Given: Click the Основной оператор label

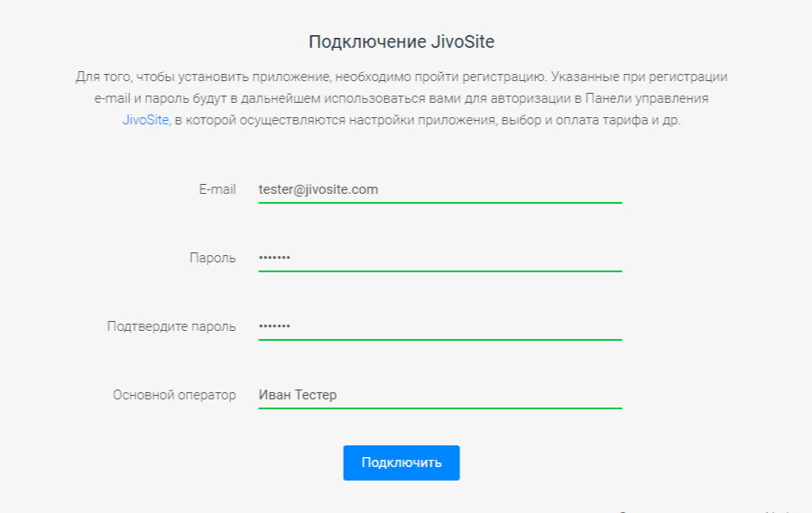Looking at the screenshot, I should (x=174, y=395).
